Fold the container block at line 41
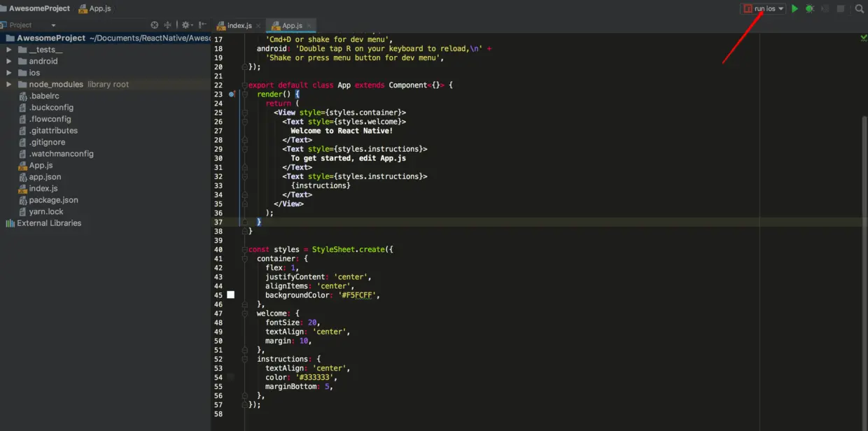868x431 pixels. [x=245, y=258]
